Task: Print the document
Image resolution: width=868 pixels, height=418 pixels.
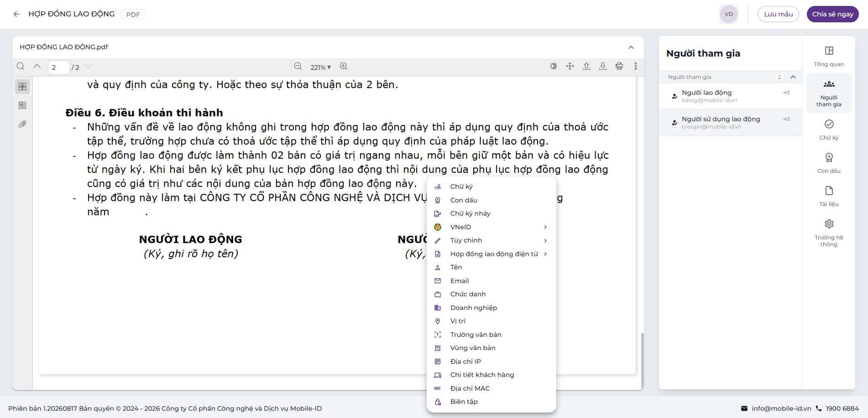Action: 619,67
